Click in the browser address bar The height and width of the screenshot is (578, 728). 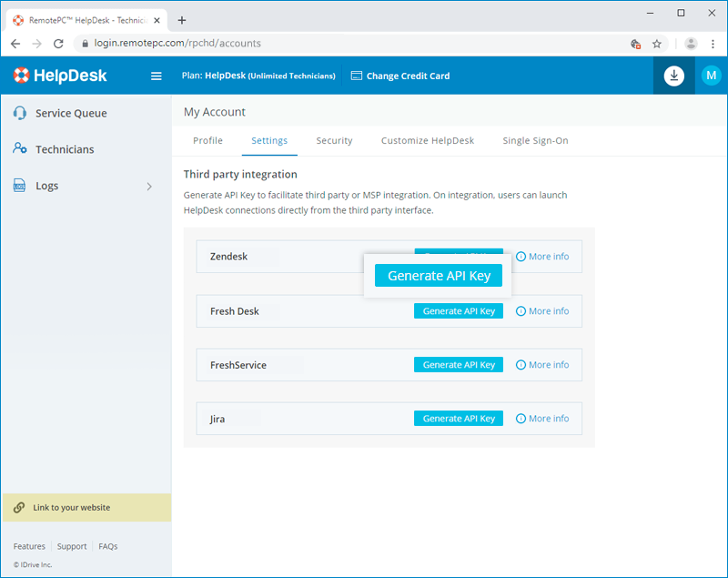coord(273,43)
